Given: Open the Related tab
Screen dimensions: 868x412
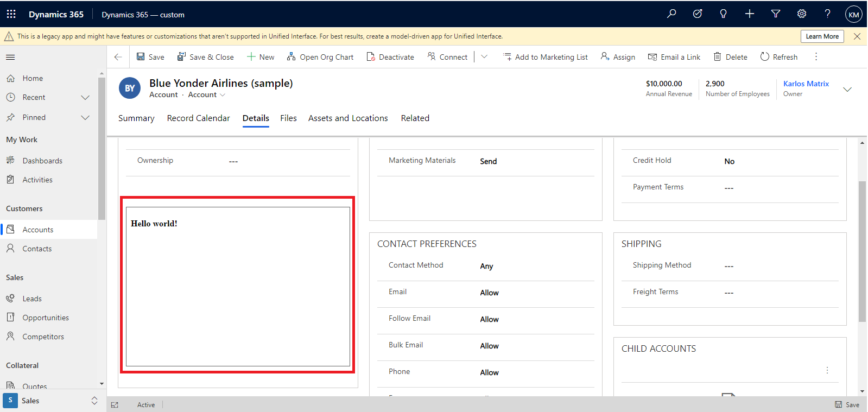Looking at the screenshot, I should point(415,118).
